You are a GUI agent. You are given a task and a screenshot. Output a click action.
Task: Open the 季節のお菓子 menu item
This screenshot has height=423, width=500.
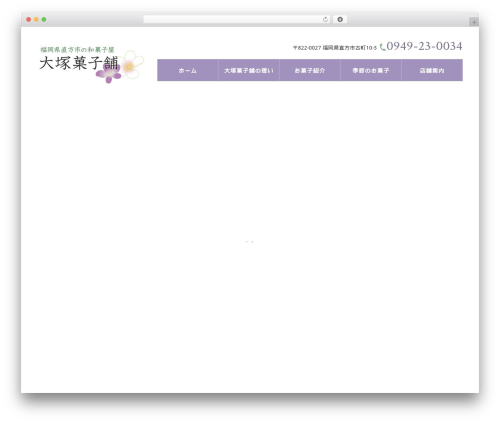coord(371,70)
